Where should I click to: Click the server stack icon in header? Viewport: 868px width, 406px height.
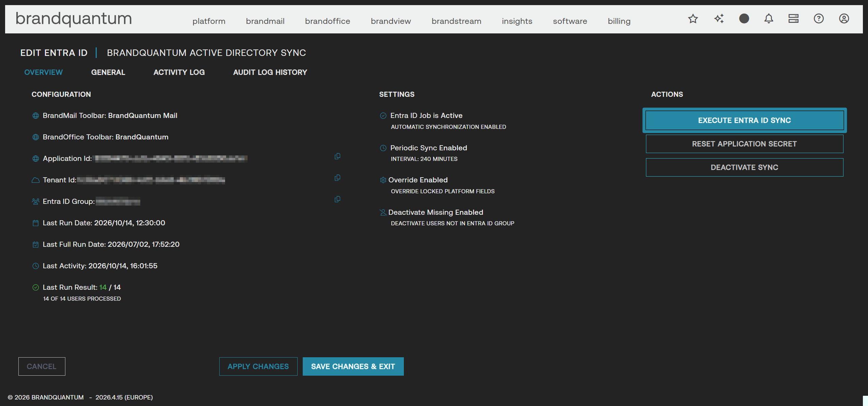point(793,19)
